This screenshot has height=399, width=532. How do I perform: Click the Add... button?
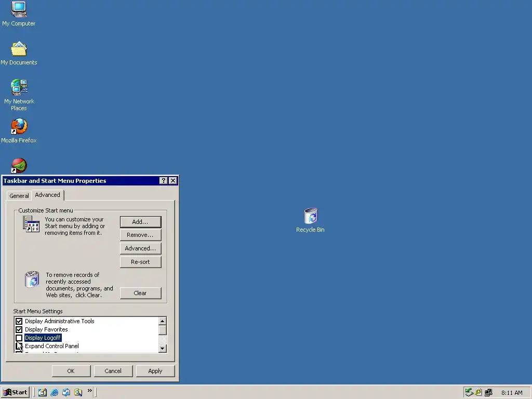pos(140,222)
